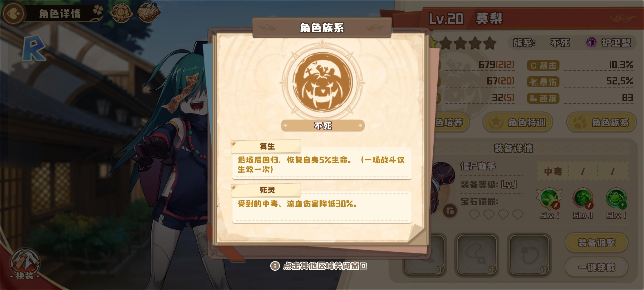Image resolution: width=644 pixels, height=290 pixels.
Task: Click the 护卫型 guardian type shield icon
Action: point(591,42)
